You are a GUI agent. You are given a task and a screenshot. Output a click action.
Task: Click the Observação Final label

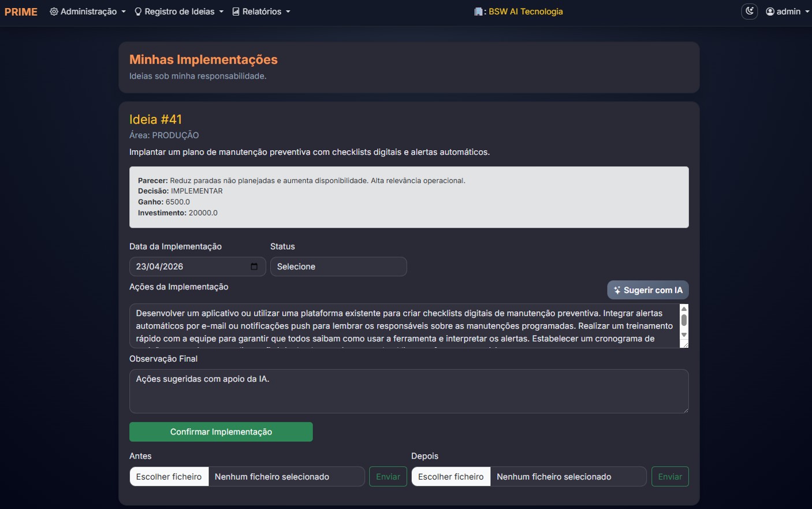(163, 359)
